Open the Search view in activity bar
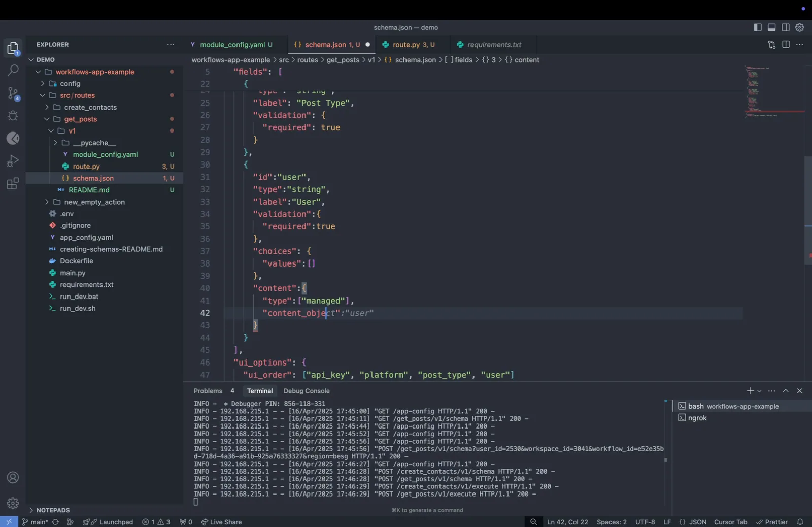The image size is (812, 527). tap(13, 70)
